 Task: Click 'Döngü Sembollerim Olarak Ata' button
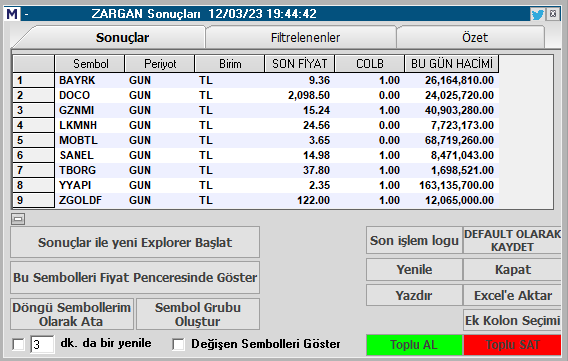[x=72, y=314]
